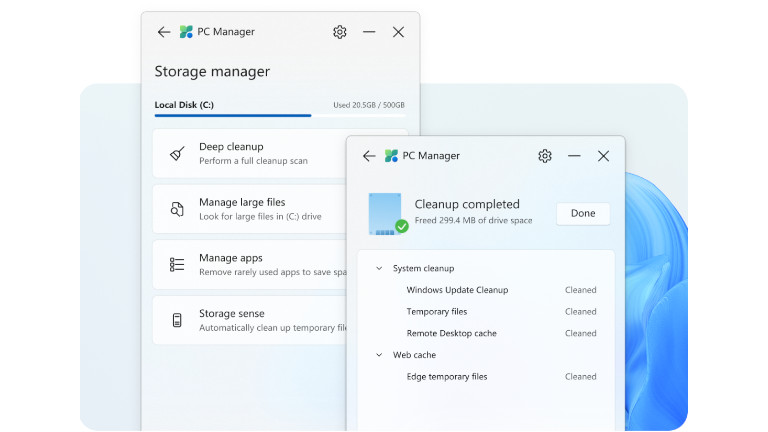
Task: Click the Storage sense device icon
Action: [x=177, y=320]
